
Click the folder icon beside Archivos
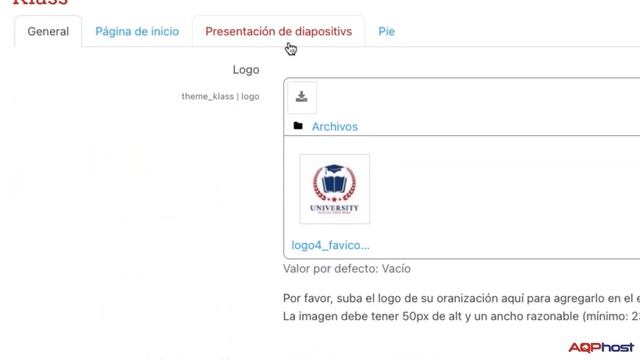point(298,126)
